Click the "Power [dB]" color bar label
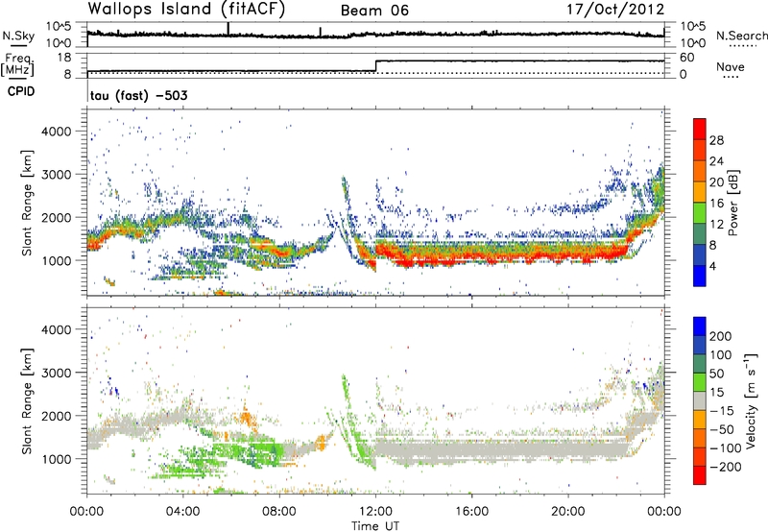This screenshot has height=532, width=768. pyautogui.click(x=732, y=203)
